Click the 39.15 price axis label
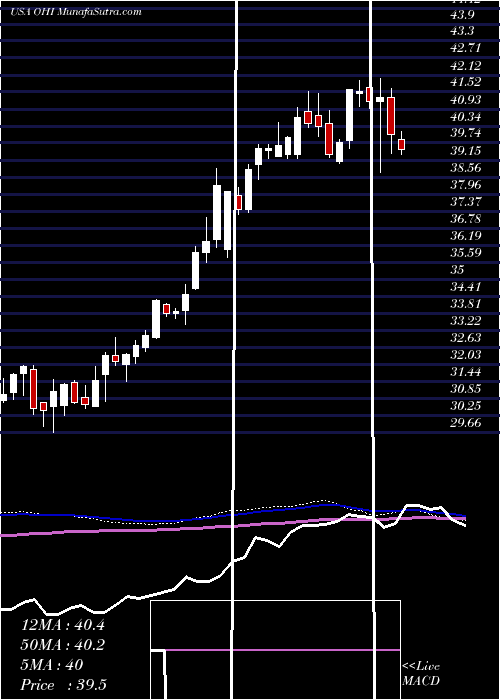 coord(467,151)
